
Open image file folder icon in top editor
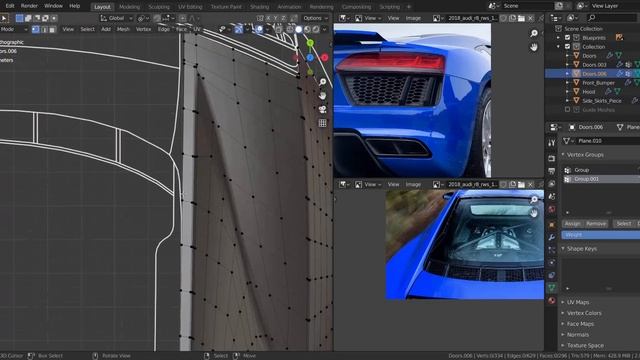(521, 18)
